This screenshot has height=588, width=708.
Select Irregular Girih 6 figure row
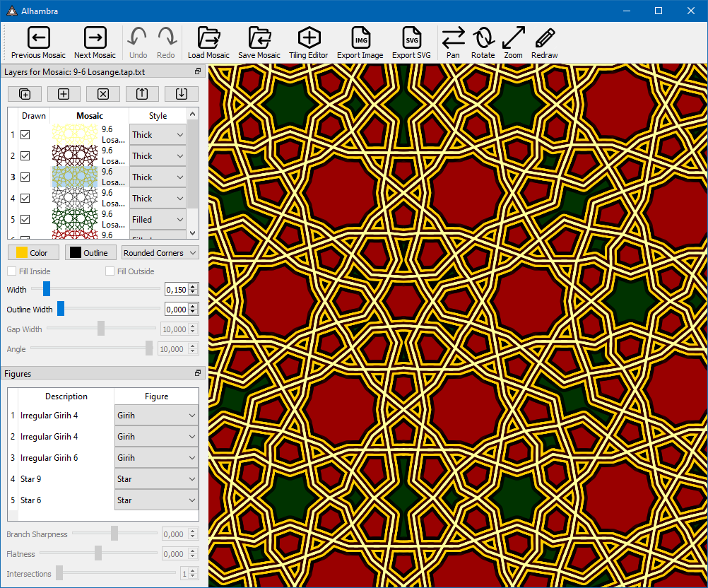tap(66, 458)
